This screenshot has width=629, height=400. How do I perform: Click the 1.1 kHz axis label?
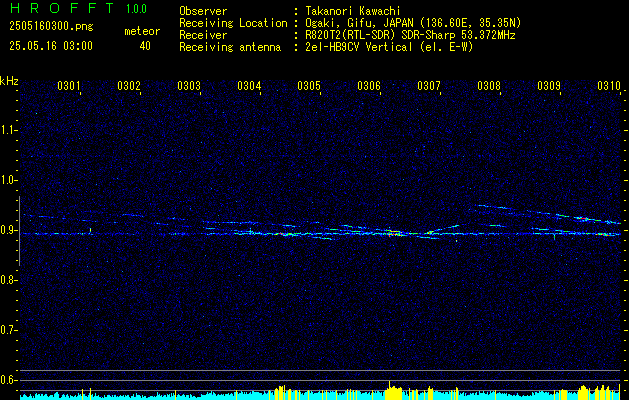tap(8, 130)
